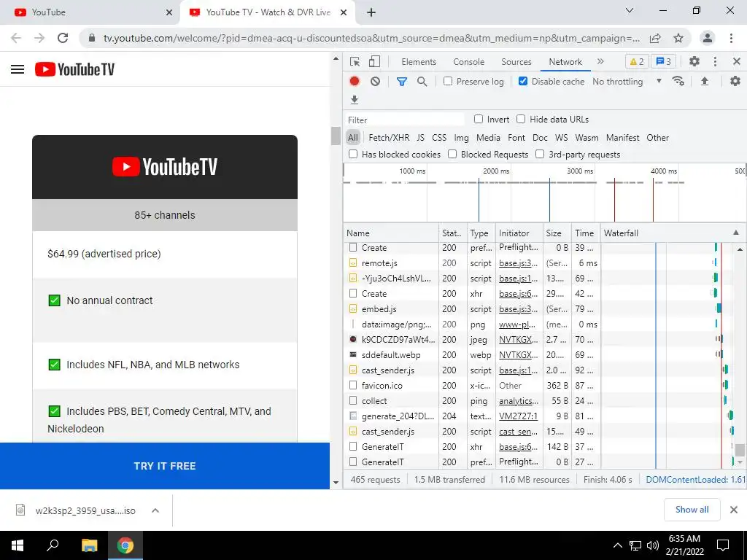The height and width of the screenshot is (560, 747).
Task: Close the DevTools panel
Action: click(737, 61)
